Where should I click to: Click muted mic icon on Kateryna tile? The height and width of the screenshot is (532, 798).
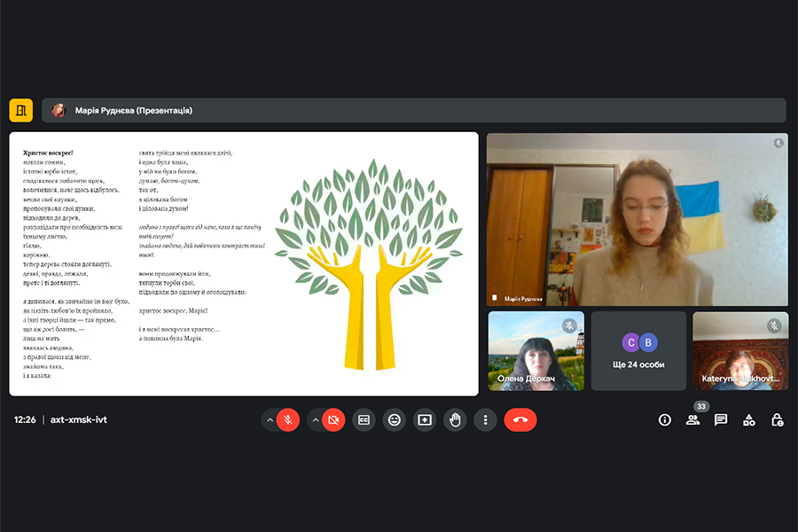774,325
